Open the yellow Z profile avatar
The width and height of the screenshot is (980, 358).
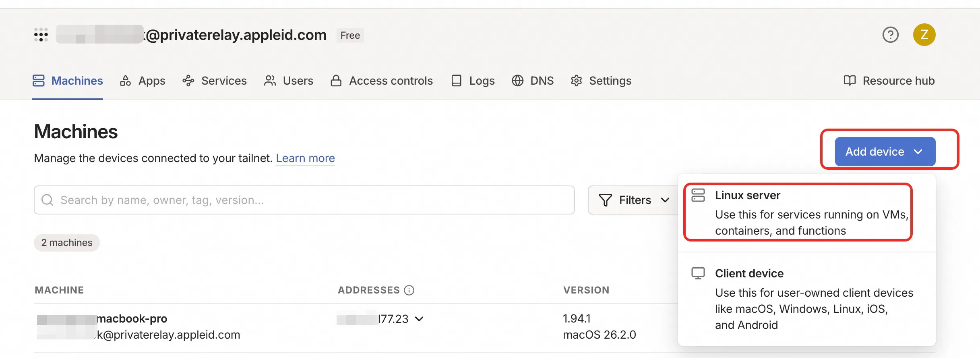pos(924,35)
